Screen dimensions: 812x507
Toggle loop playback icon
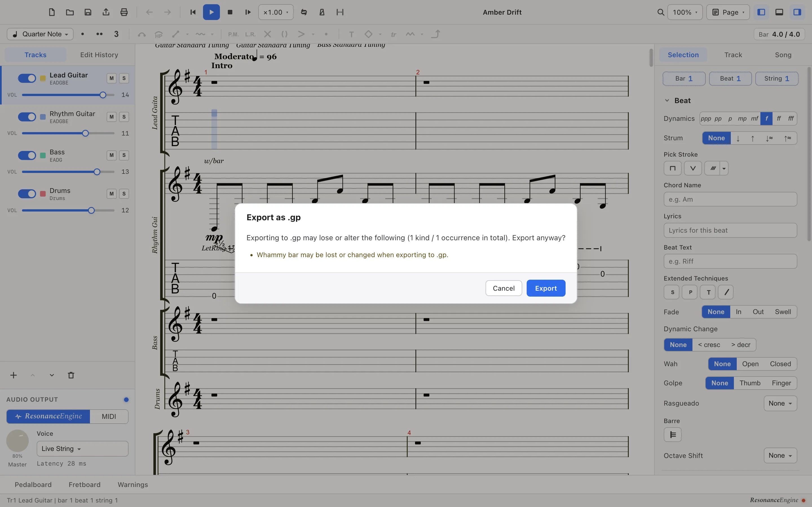[x=304, y=12]
